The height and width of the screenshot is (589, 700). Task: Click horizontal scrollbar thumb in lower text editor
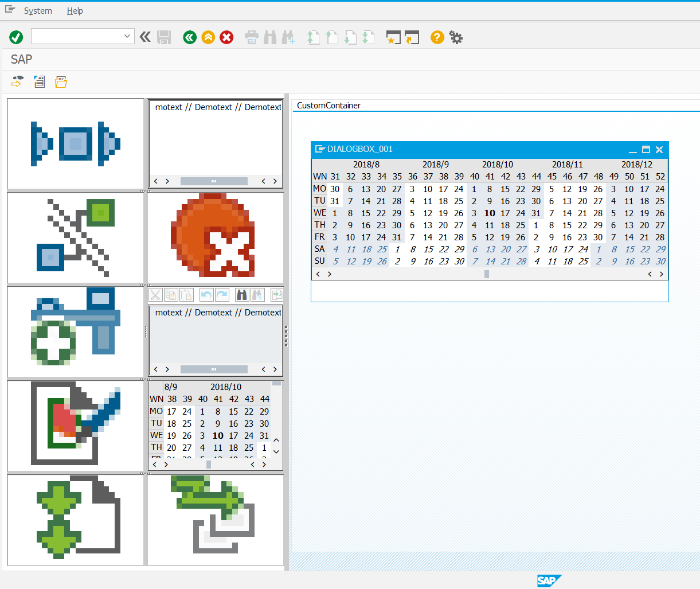coord(214,369)
